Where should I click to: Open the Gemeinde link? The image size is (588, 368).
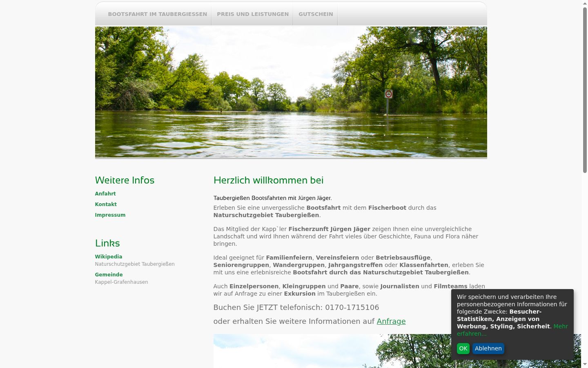(109, 275)
